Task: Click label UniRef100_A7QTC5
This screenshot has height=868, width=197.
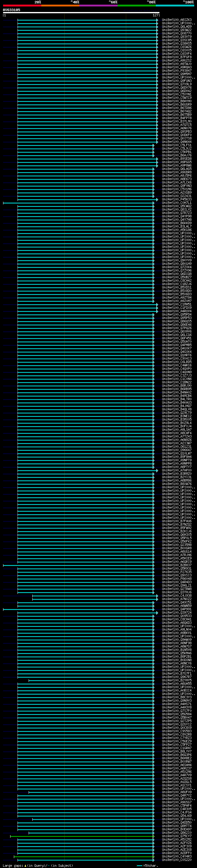Action: click(x=176, y=125)
